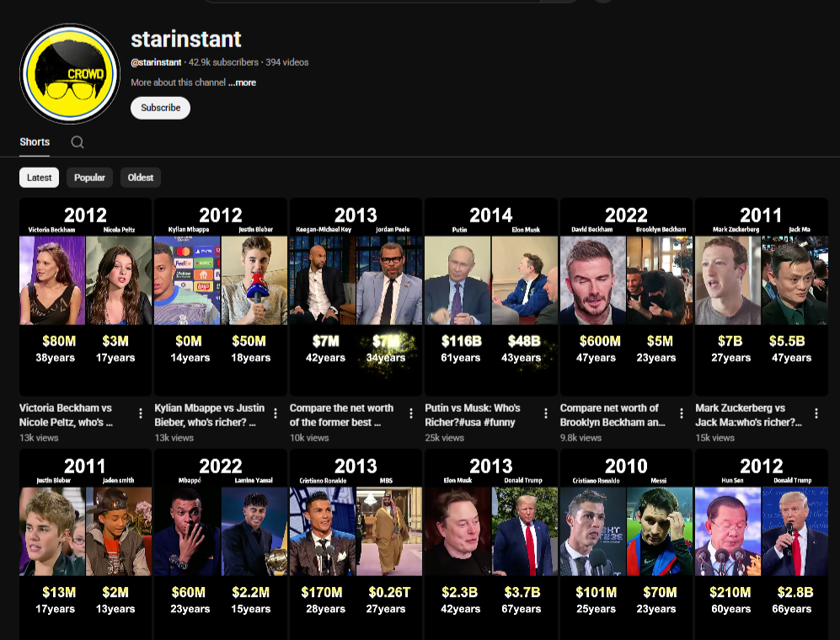Viewport: 840px width, 640px height.
Task: Open the starinstant channel avatar
Action: [70, 73]
